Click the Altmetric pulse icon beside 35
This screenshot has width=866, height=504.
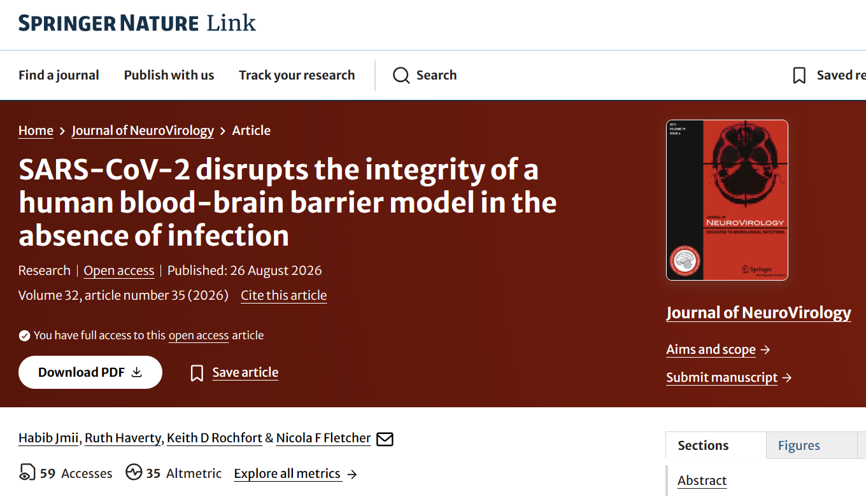(x=134, y=472)
